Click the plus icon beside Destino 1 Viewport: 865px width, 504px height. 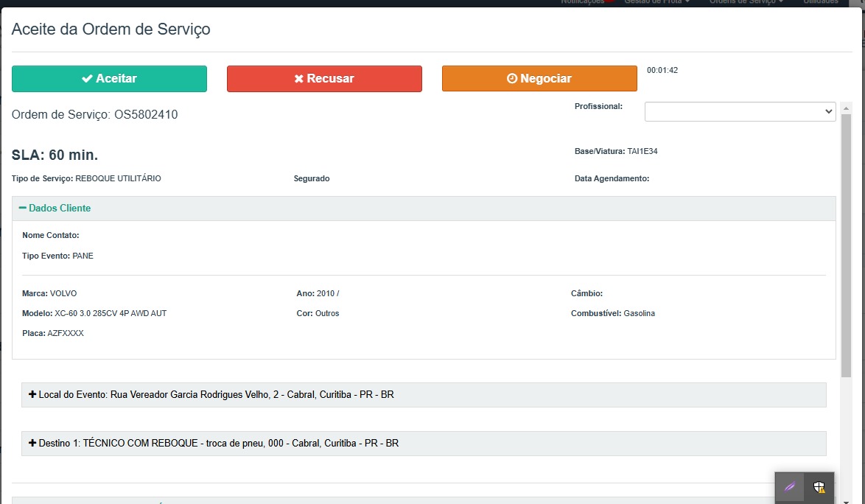tap(32, 444)
